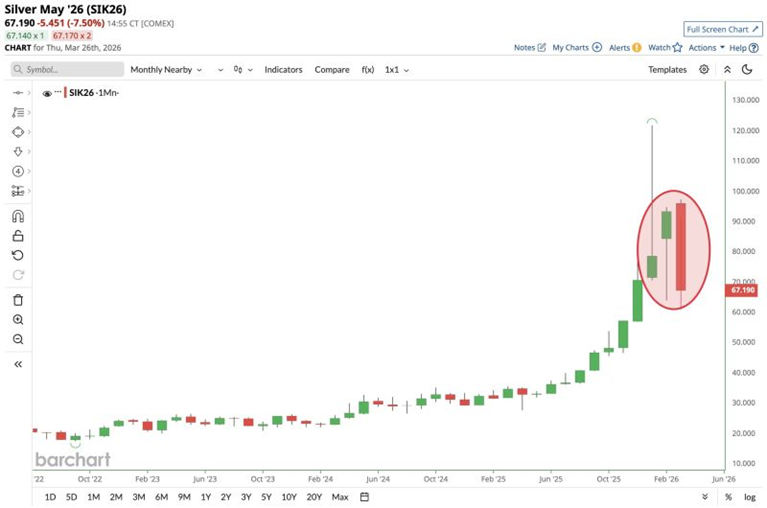Toggle percent scale on price axis

pyautogui.click(x=728, y=497)
